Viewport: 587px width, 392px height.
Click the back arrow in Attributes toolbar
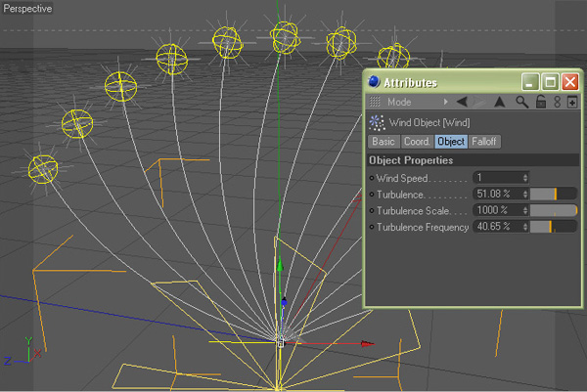(462, 102)
